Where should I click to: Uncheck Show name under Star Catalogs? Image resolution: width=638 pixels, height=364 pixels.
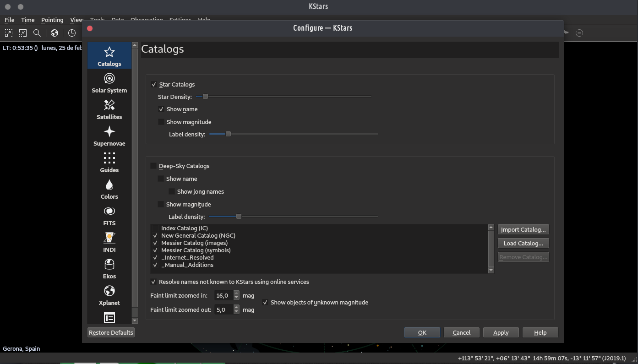click(161, 109)
